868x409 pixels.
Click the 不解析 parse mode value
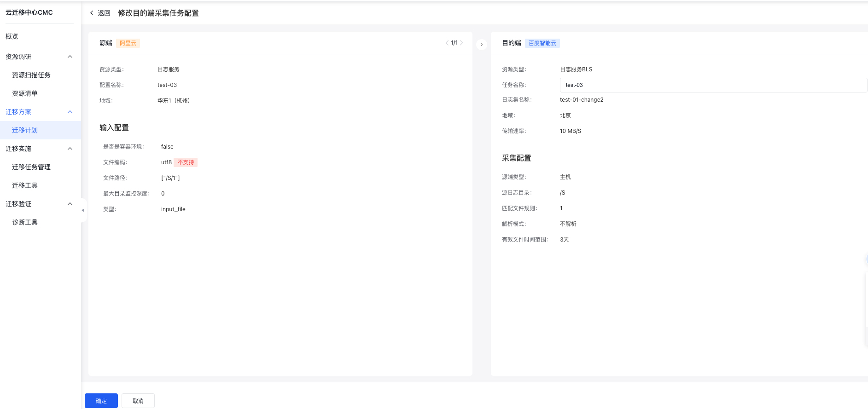coord(568,224)
